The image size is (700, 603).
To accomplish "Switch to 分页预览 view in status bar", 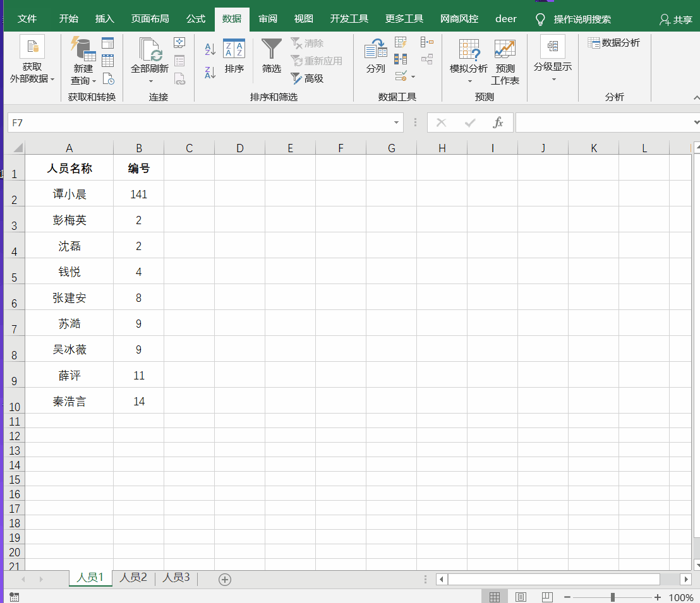I will pos(546,596).
